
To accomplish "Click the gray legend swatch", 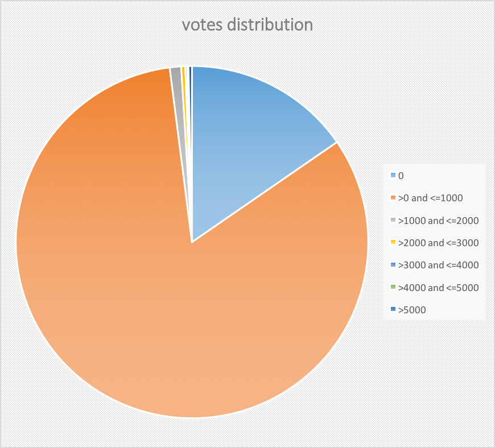I will coord(393,221).
